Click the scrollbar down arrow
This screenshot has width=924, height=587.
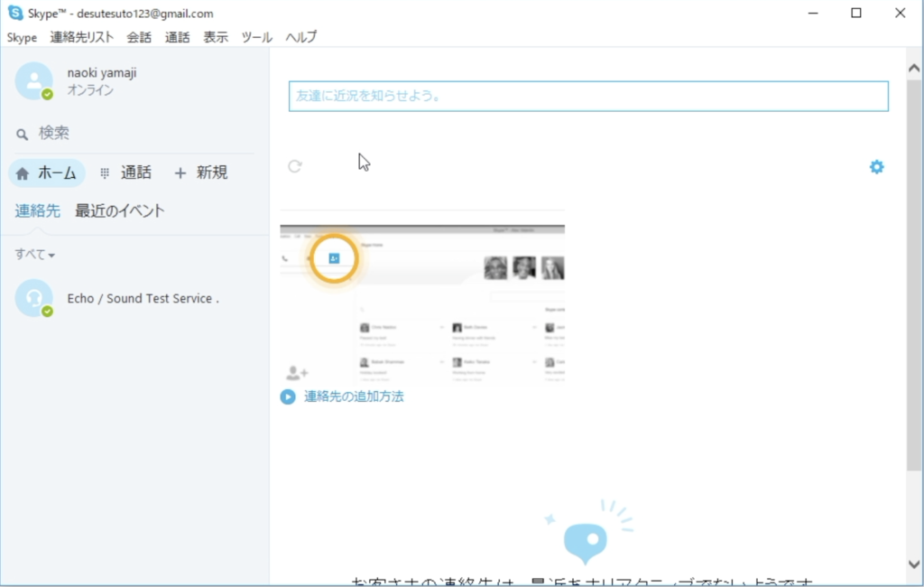coord(914,564)
